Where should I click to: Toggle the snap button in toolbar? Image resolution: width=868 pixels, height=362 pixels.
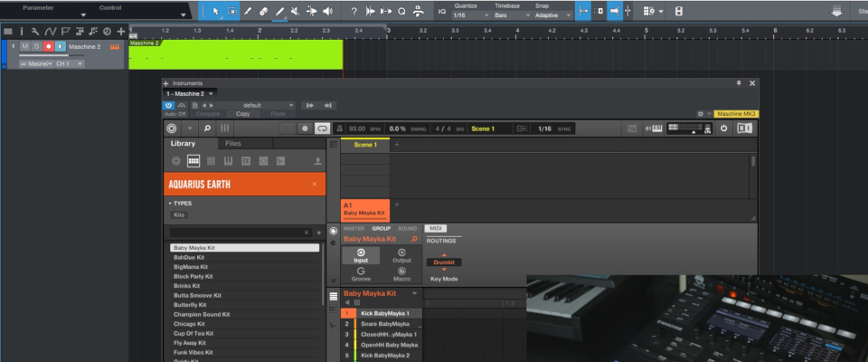583,11
